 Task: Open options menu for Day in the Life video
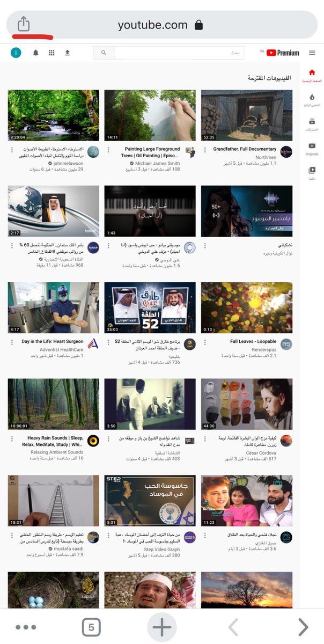(11, 342)
